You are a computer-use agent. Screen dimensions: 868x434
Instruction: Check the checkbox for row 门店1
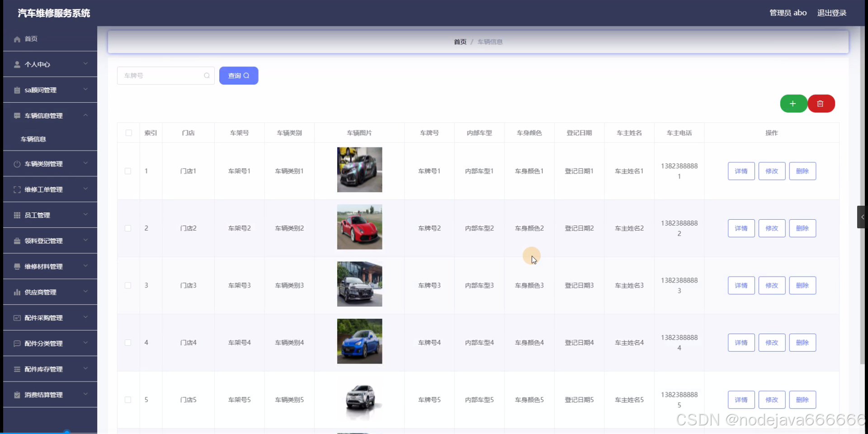coord(128,171)
